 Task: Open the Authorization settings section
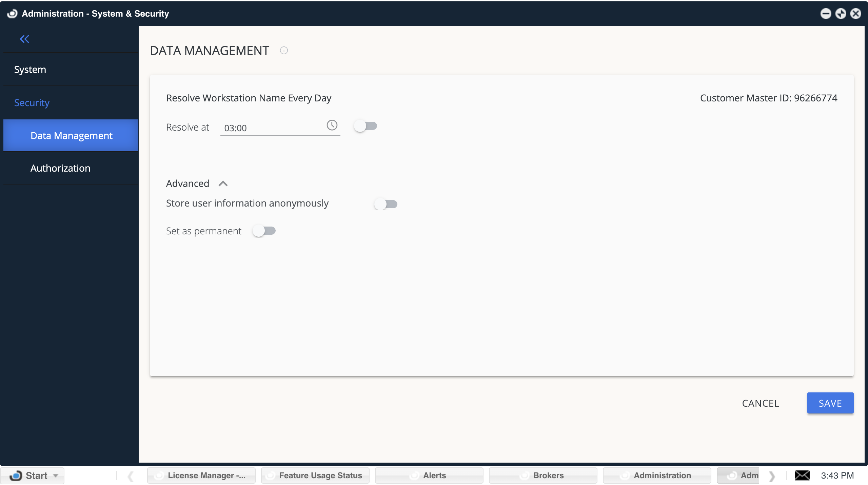tap(60, 168)
